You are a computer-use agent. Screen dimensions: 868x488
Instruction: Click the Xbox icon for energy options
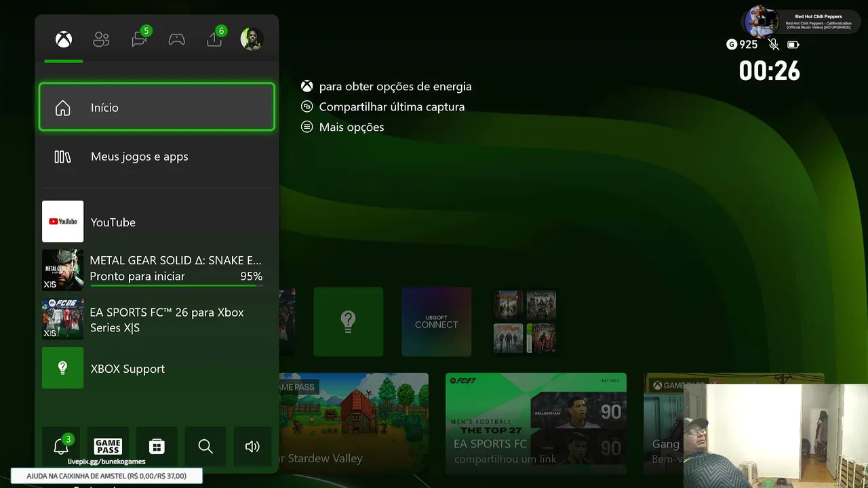click(307, 87)
